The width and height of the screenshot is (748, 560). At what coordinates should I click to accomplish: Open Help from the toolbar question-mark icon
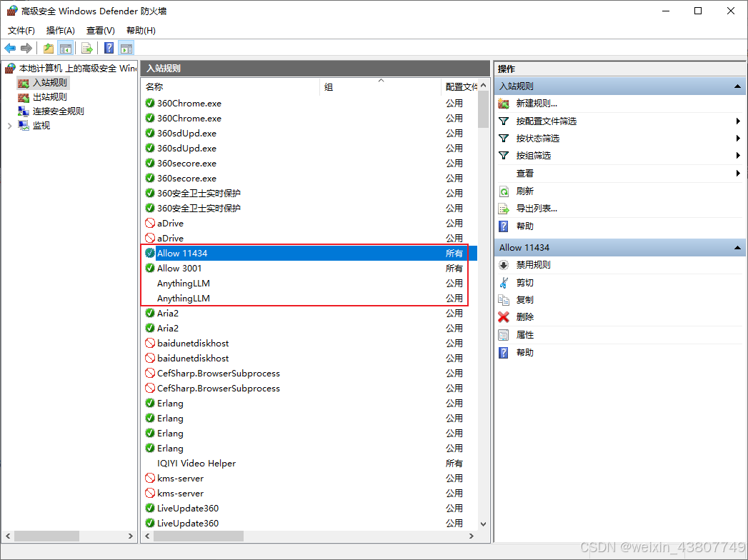109,48
